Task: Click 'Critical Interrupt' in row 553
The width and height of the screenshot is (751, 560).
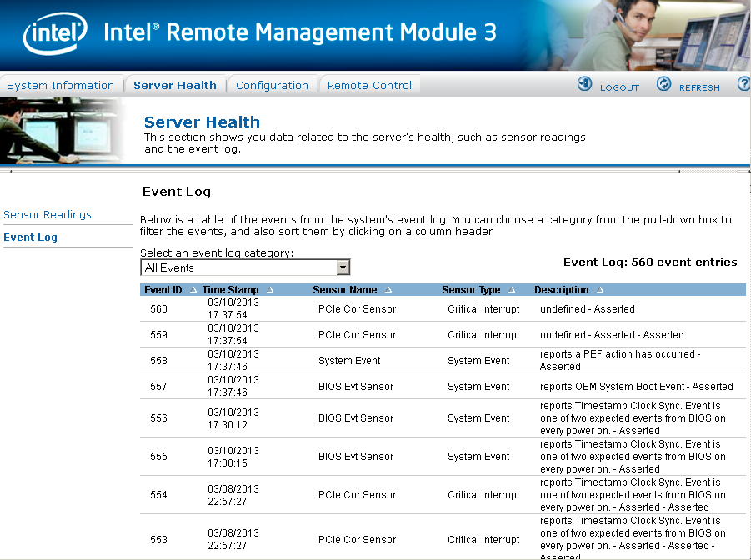Action: (483, 540)
